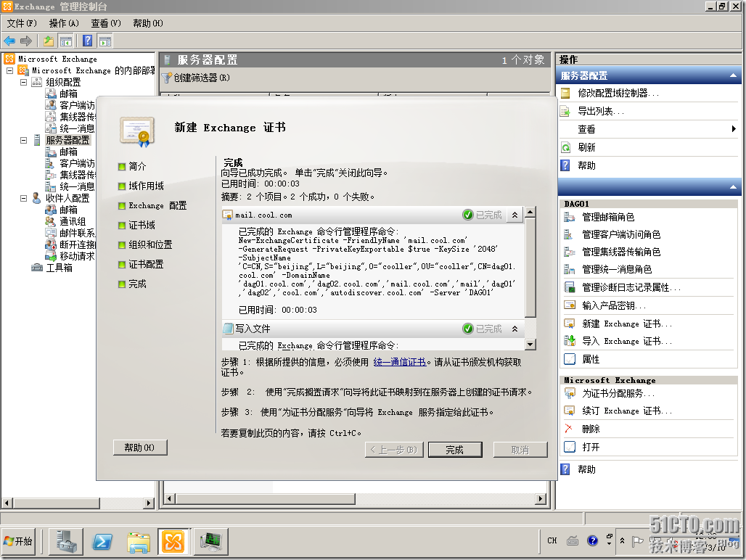Collapse the mail.cool.com result section
746x560 pixels.
click(x=515, y=215)
